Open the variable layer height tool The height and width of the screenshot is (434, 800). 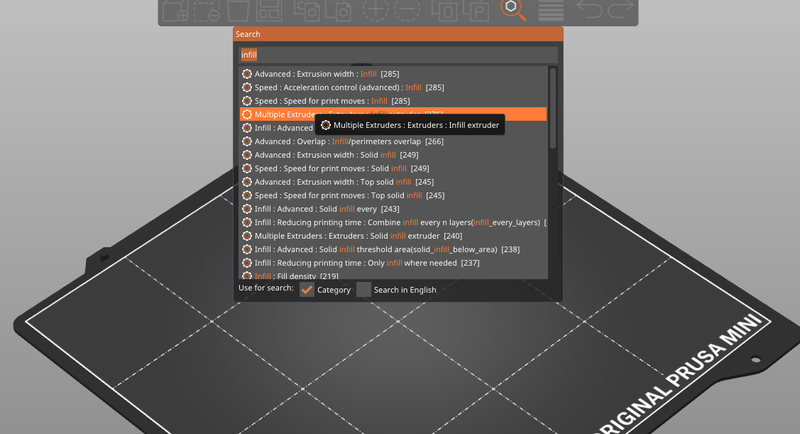550,12
